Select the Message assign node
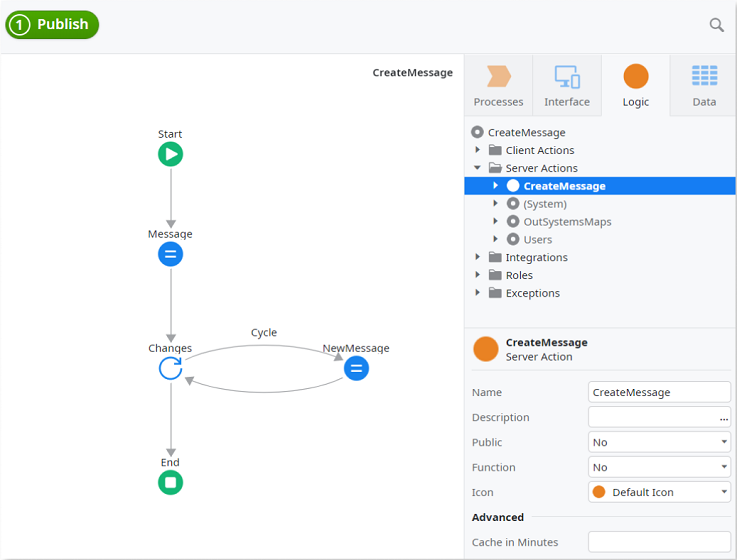Image resolution: width=737 pixels, height=560 pixels. (x=170, y=254)
